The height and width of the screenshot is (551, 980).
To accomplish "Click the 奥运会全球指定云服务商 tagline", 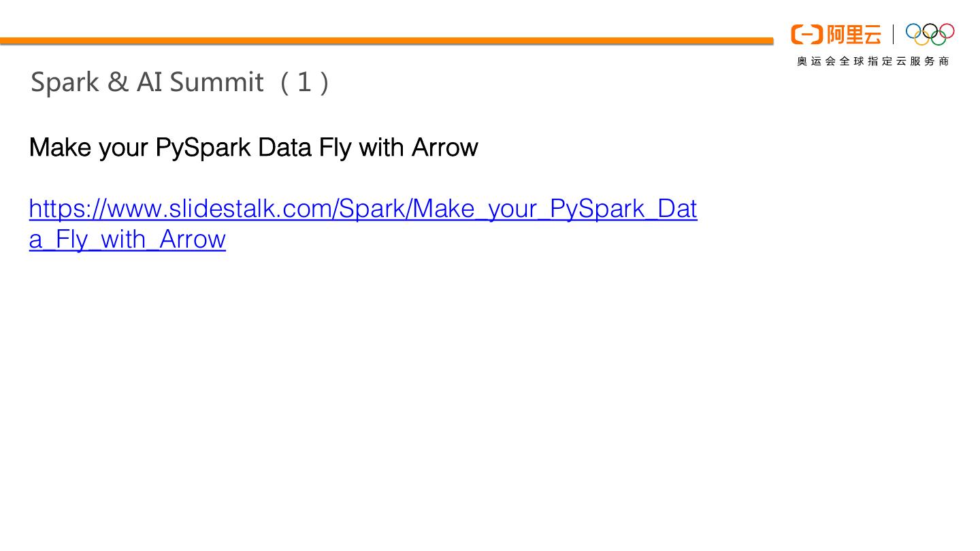I will pos(872,61).
